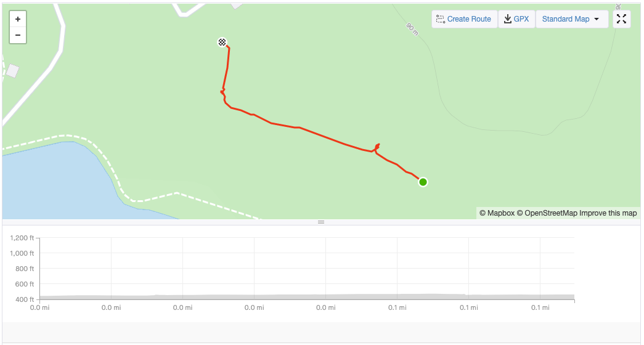Zoom out with the minus button
The image size is (644, 345).
coord(18,35)
